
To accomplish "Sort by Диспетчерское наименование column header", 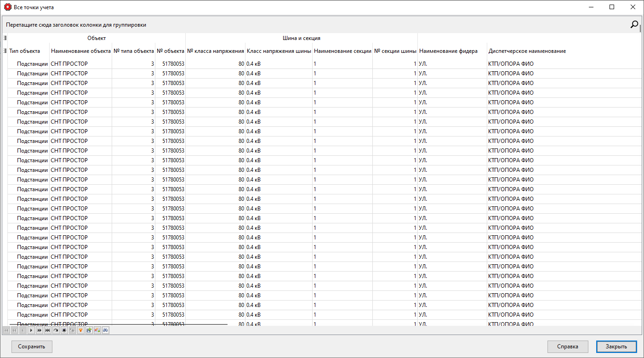I will pos(527,51).
